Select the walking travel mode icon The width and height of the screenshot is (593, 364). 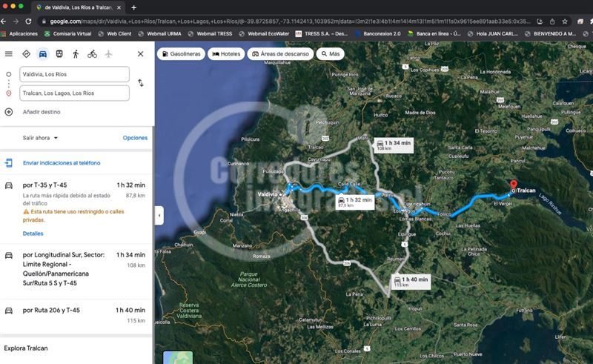click(76, 54)
